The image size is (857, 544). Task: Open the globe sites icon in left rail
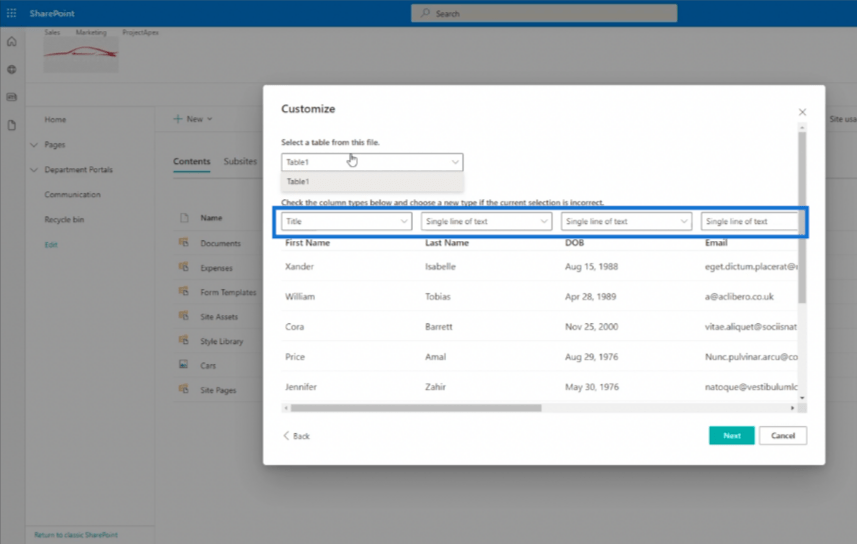(11, 69)
